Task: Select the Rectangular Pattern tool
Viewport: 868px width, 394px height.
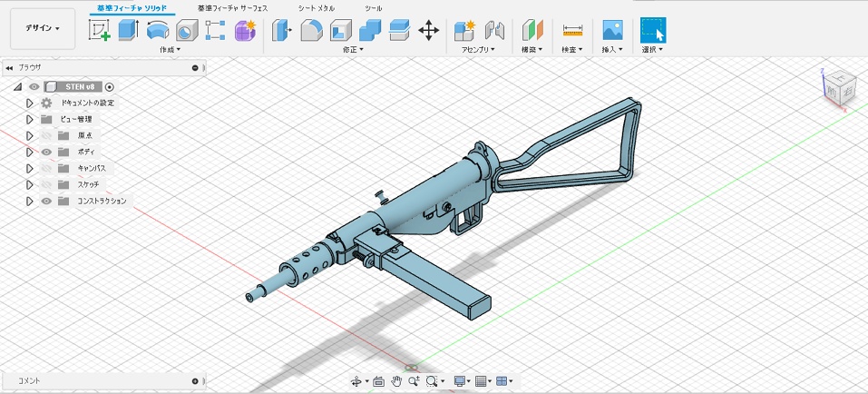Action: pos(215,30)
